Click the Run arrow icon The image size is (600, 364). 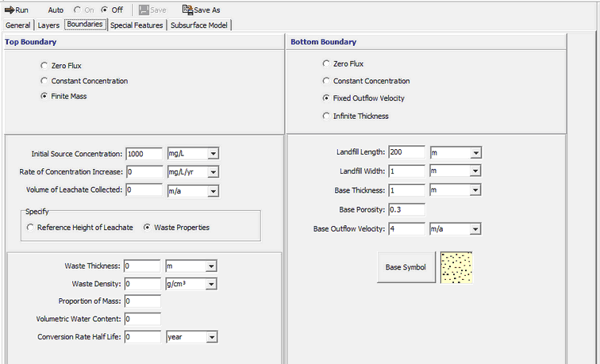click(x=10, y=10)
